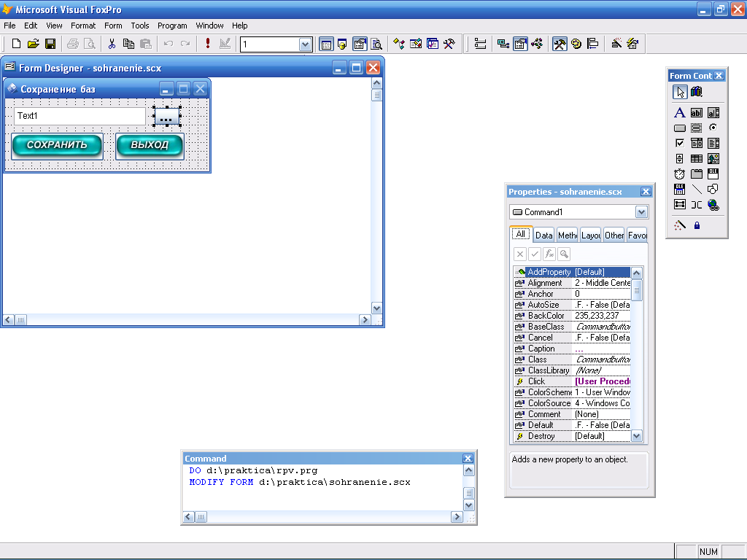The height and width of the screenshot is (560, 747).
Task: Click the MODIFY FORM line in Command window
Action: tap(300, 482)
